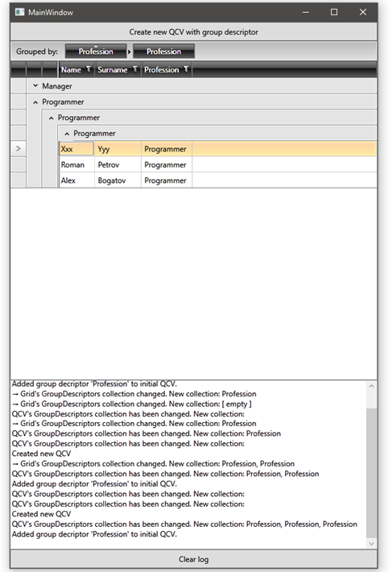Click the Programmer cell in the Xxx row
Image resolution: width=392 pixels, height=572 pixels.
pyautogui.click(x=167, y=149)
